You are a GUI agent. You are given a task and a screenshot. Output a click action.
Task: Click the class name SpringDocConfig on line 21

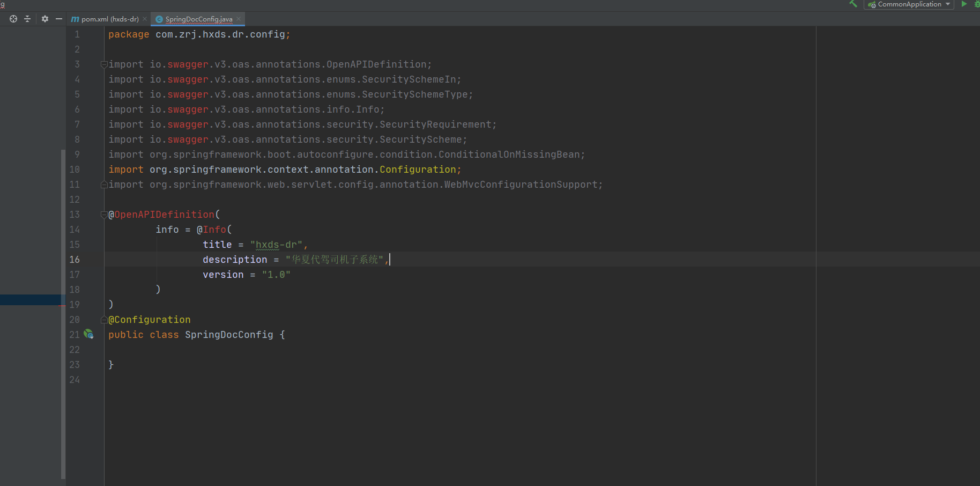[x=229, y=335]
